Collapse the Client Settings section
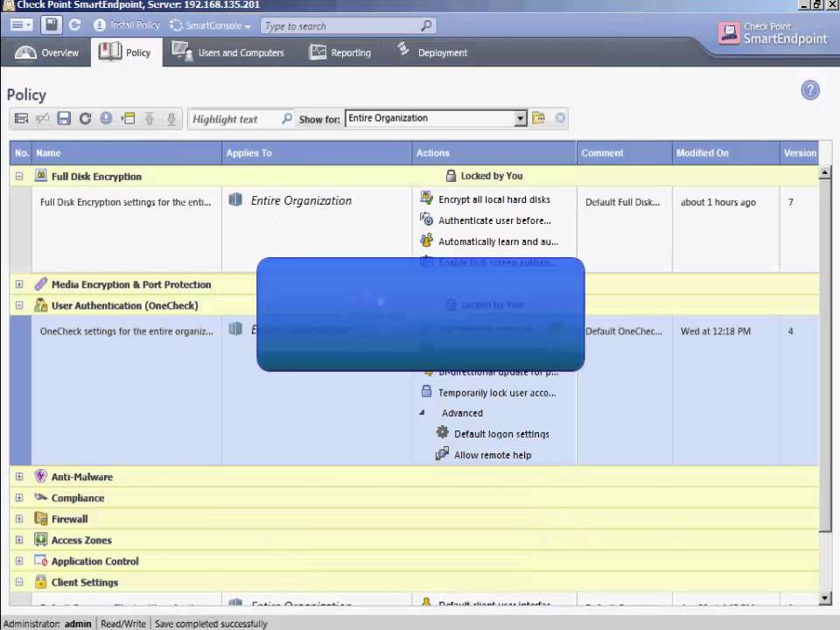The image size is (840, 630). [19, 582]
